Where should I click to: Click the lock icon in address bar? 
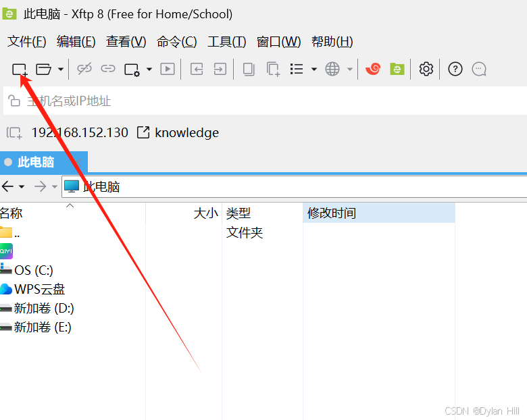click(x=14, y=101)
